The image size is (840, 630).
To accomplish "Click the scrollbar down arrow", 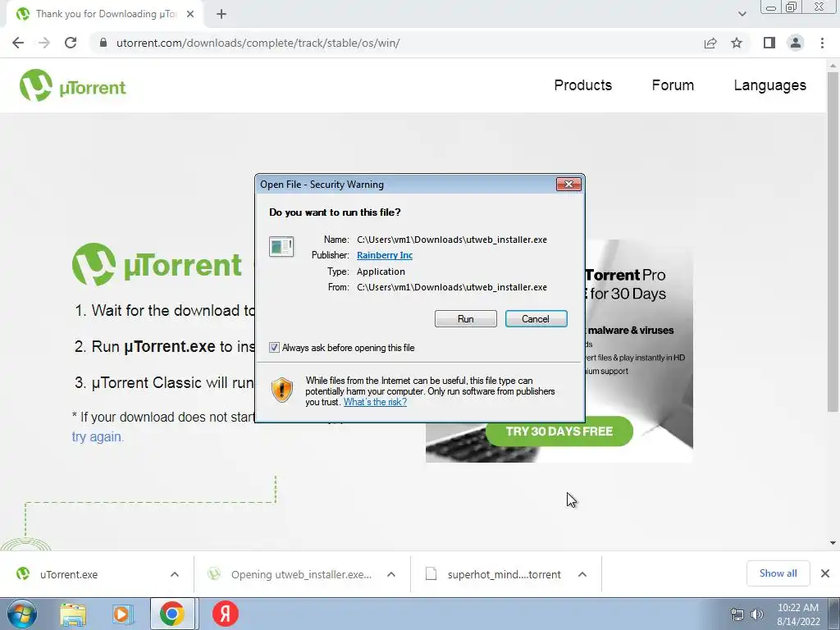I will tap(833, 543).
